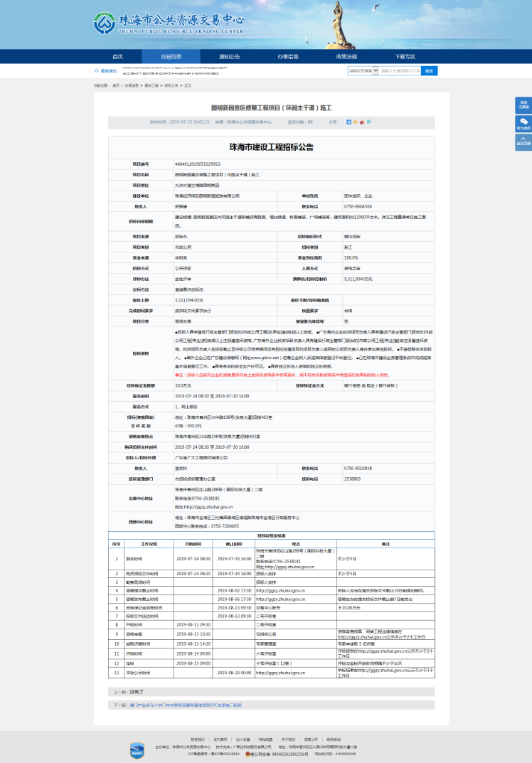
Task: Go to the 通知公告 menu item
Action: [229, 56]
